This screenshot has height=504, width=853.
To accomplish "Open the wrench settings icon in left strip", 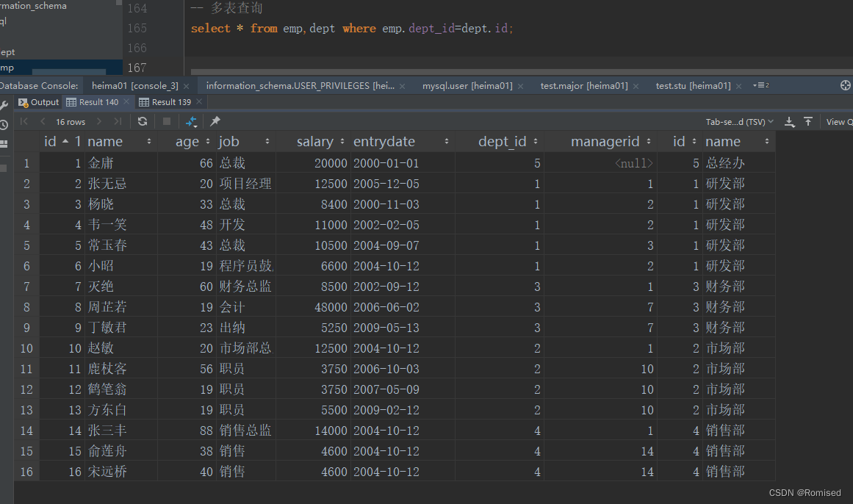I will pos(4,105).
